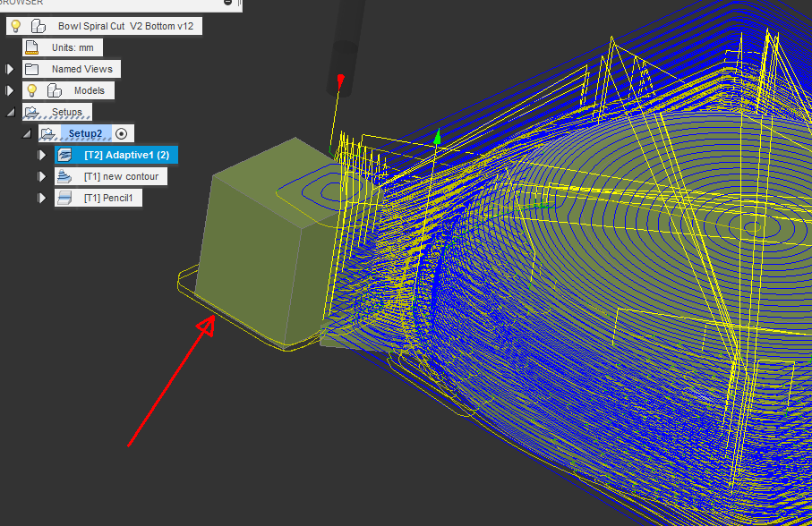Expand the Named Views node
Viewport: 812px width, 526px height.
tap(8, 68)
